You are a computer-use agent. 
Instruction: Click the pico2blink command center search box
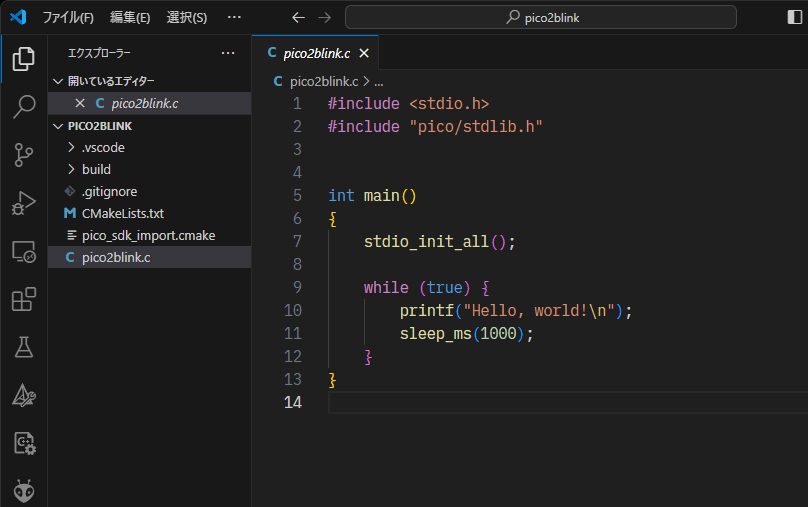click(x=541, y=18)
